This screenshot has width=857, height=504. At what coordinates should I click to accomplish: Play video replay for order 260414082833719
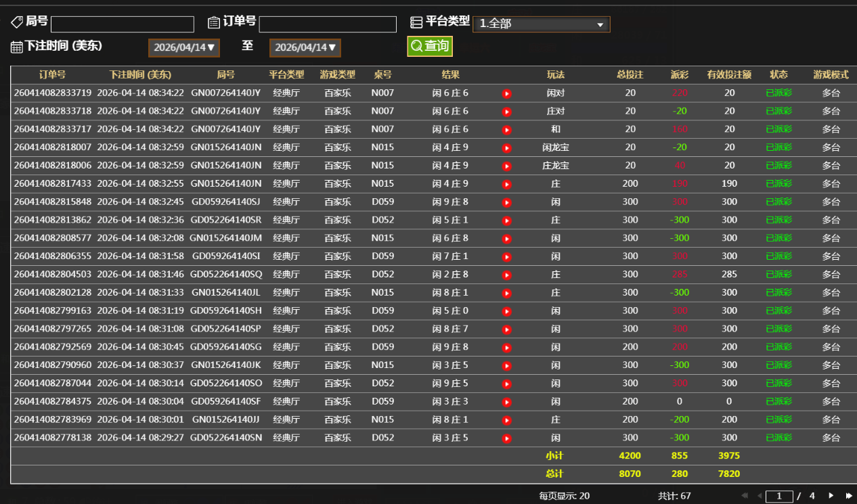[x=506, y=93]
